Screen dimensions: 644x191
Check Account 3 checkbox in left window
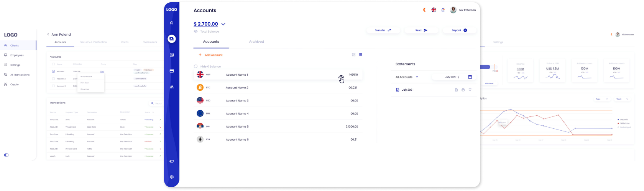pyautogui.click(x=53, y=86)
